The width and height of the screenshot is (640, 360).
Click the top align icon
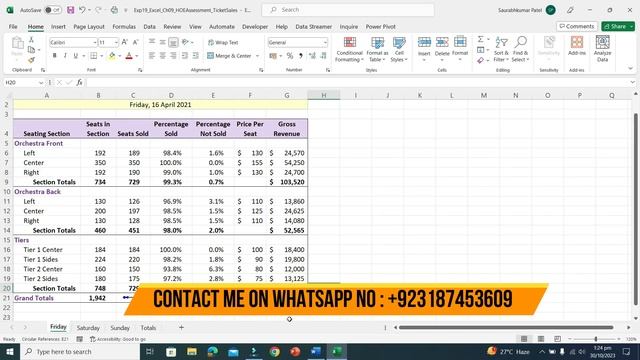click(x=152, y=42)
